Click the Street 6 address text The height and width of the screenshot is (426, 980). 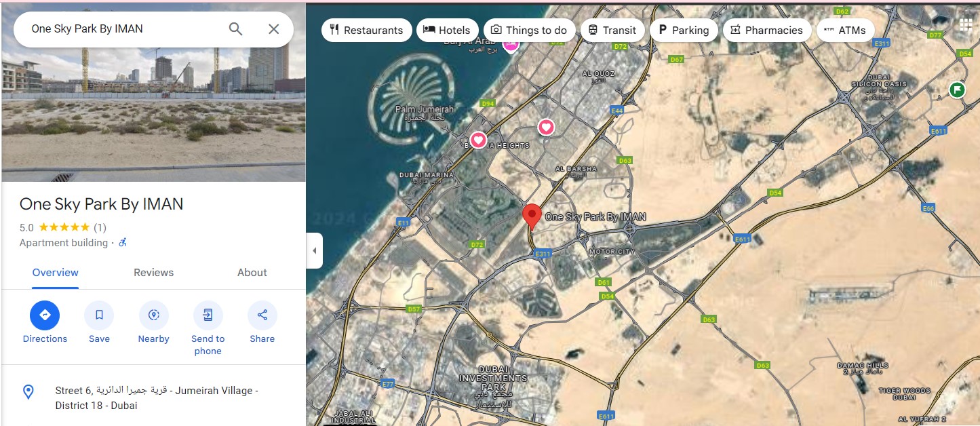pos(157,398)
